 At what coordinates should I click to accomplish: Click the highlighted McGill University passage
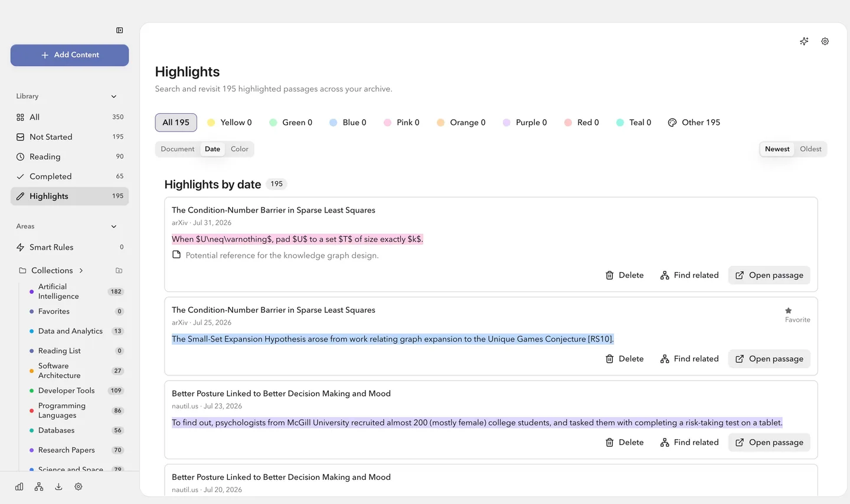click(x=478, y=423)
